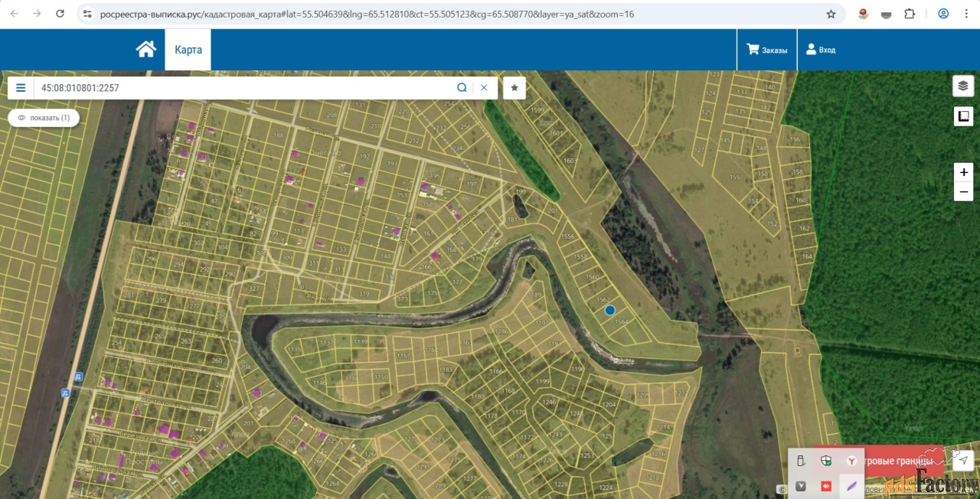Open the Chrome three-dot menu

pyautogui.click(x=965, y=14)
